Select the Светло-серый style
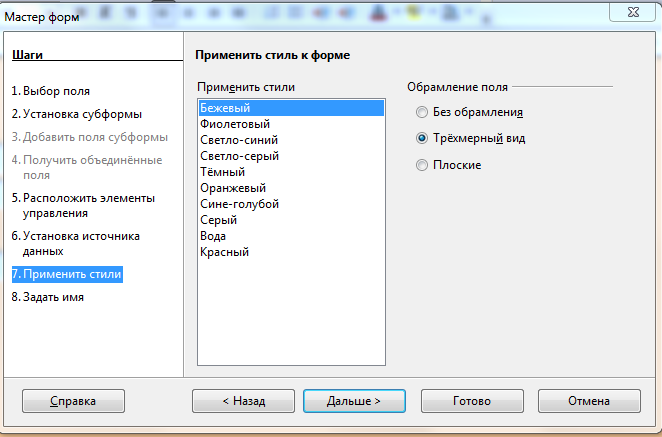This screenshot has width=662, height=437. pos(291,156)
